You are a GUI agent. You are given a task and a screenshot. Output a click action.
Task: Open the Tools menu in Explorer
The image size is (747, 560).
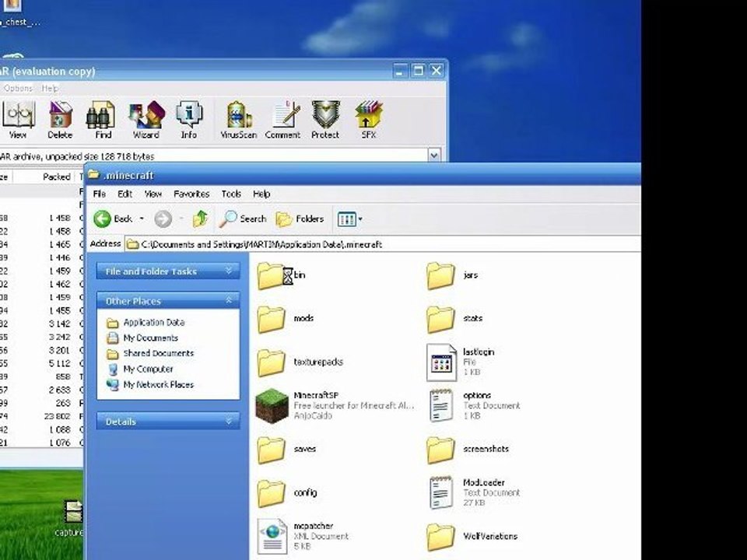click(231, 194)
